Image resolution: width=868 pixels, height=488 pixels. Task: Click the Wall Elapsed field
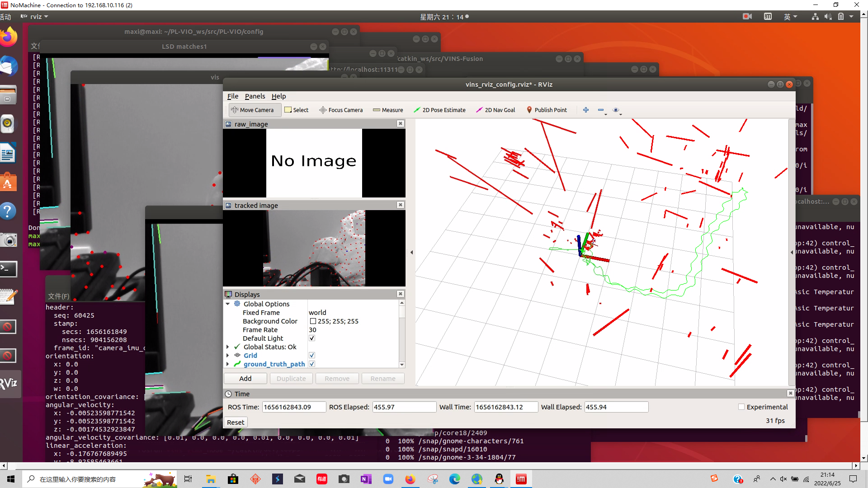click(x=616, y=407)
